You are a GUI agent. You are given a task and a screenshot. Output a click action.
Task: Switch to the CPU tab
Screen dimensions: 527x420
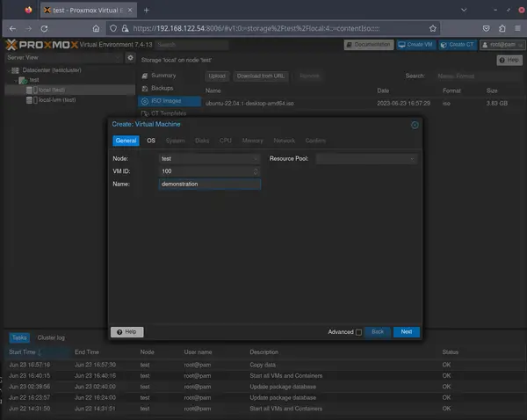tap(226, 141)
